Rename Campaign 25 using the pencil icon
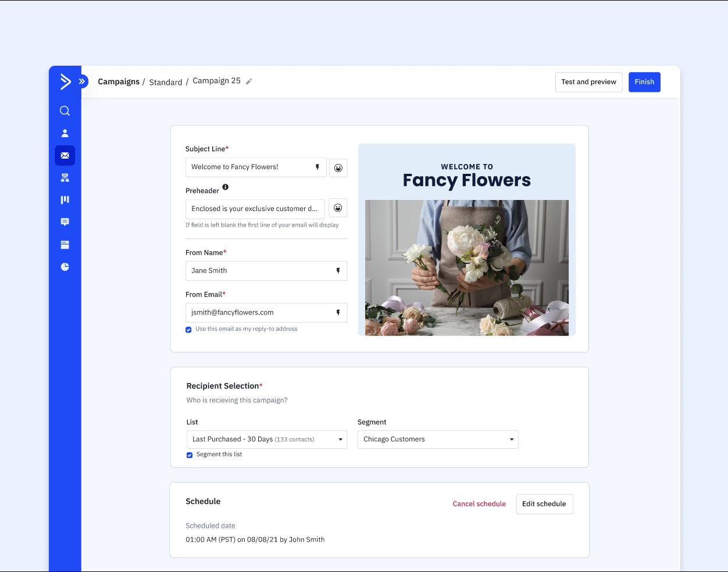The height and width of the screenshot is (572, 728). tap(249, 81)
